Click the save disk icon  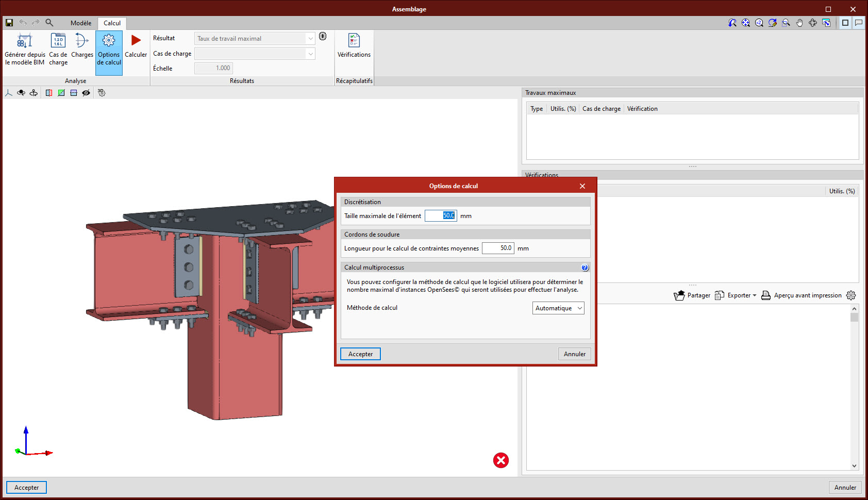(9, 23)
